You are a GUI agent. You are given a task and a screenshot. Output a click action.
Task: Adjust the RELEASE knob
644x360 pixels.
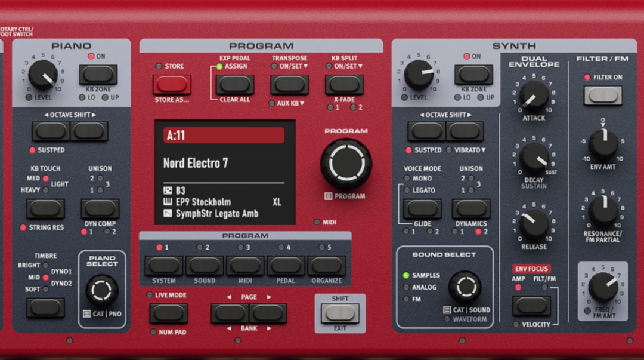534,224
